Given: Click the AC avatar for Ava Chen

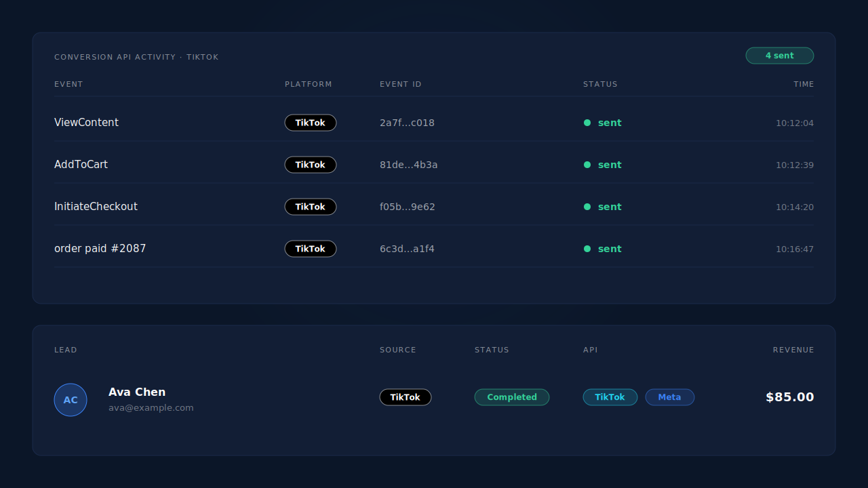Looking at the screenshot, I should 71,400.
